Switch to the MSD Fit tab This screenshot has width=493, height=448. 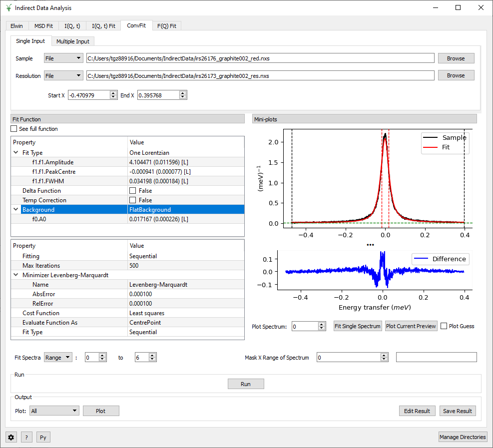coord(43,26)
